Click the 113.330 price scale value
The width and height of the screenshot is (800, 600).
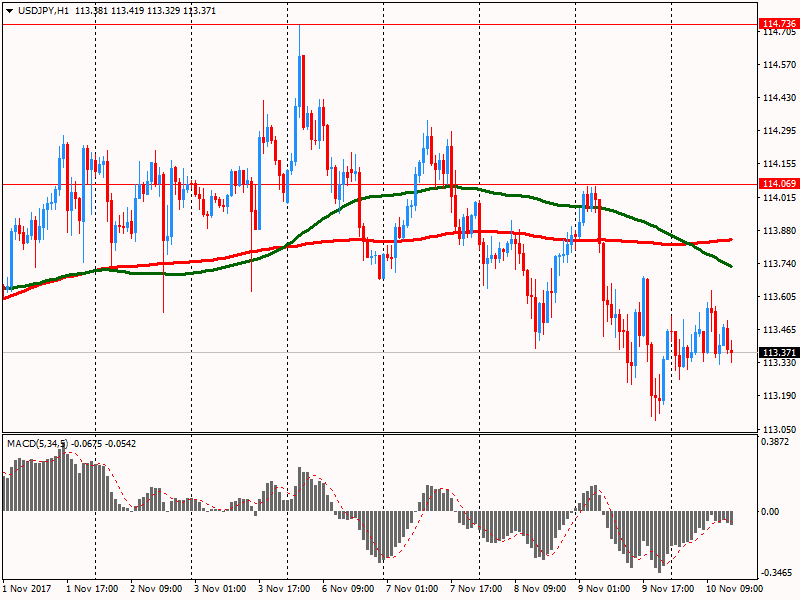point(779,363)
